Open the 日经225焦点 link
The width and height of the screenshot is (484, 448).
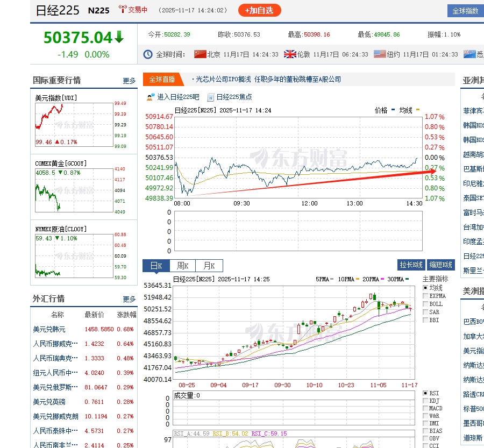point(234,97)
